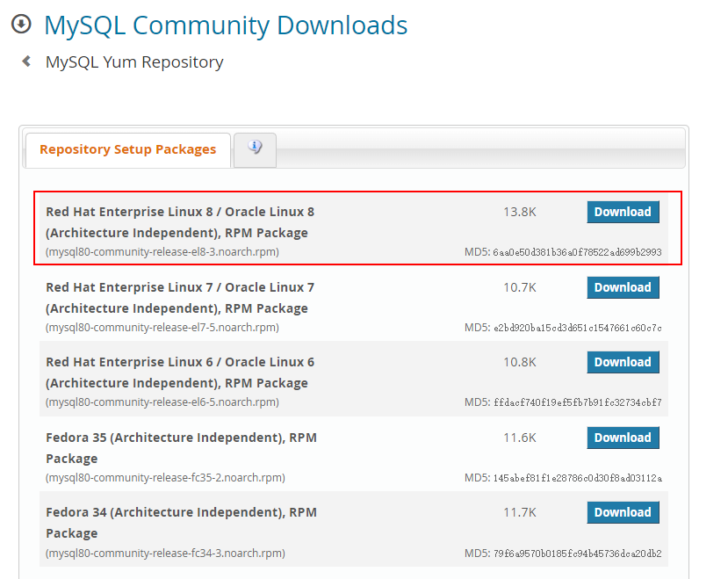Click Fedora 35 package title text
The image size is (728, 579).
(x=182, y=448)
